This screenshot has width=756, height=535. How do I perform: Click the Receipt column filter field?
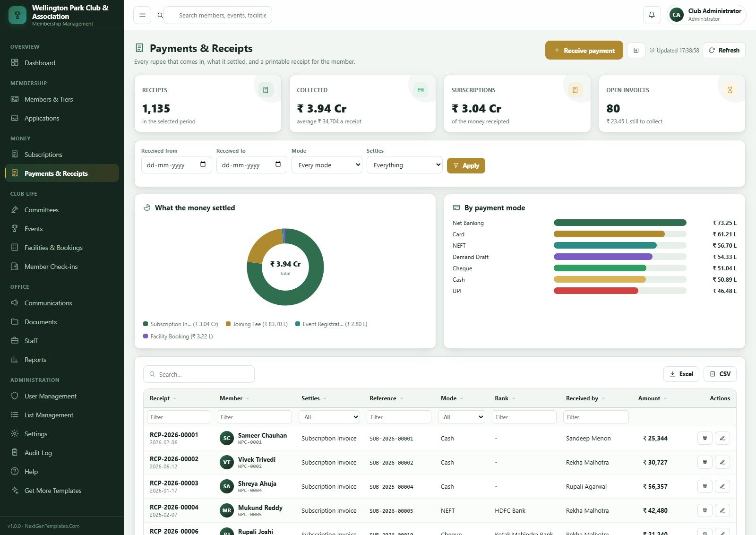point(179,417)
